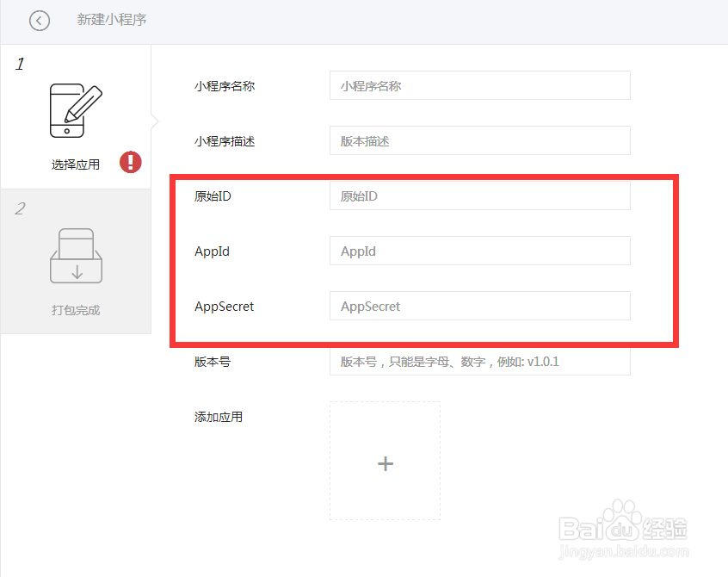Click the plus icon to add an app
This screenshot has width=728, height=577.
pyautogui.click(x=386, y=463)
